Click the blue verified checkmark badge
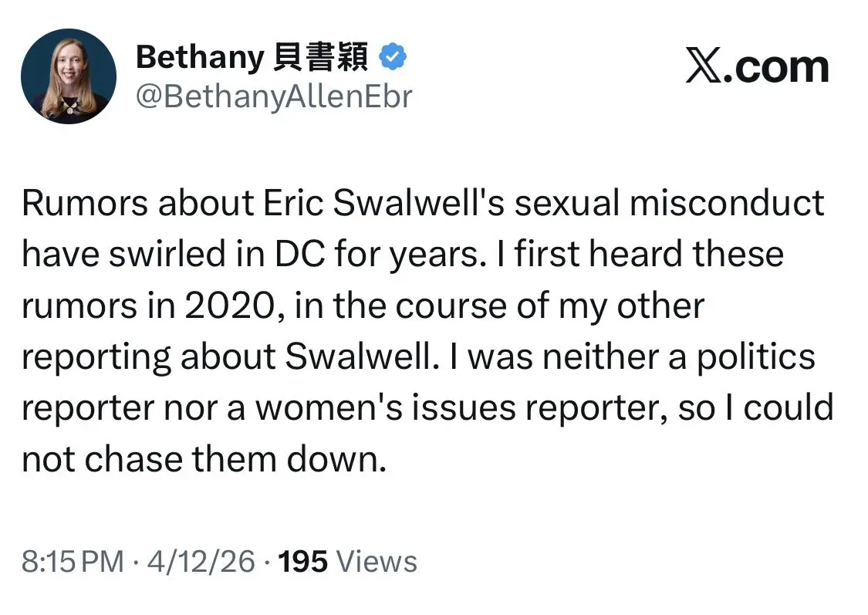 pyautogui.click(x=393, y=58)
